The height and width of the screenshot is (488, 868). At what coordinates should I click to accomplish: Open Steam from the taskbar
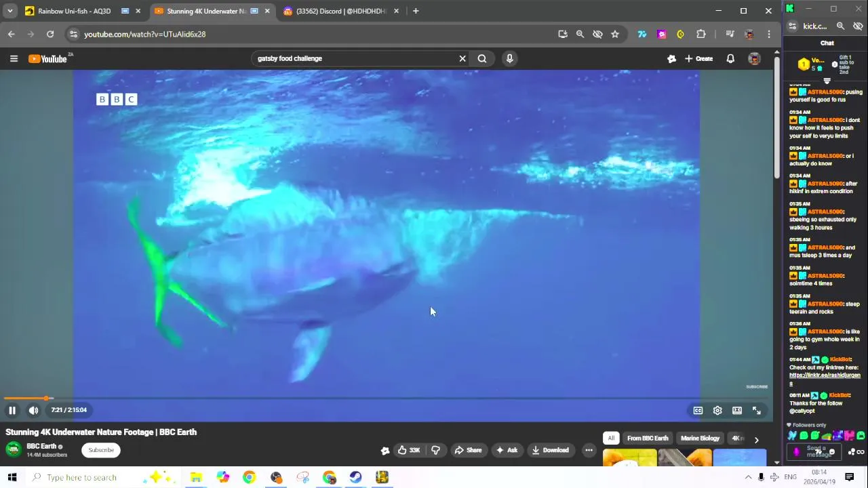click(355, 477)
